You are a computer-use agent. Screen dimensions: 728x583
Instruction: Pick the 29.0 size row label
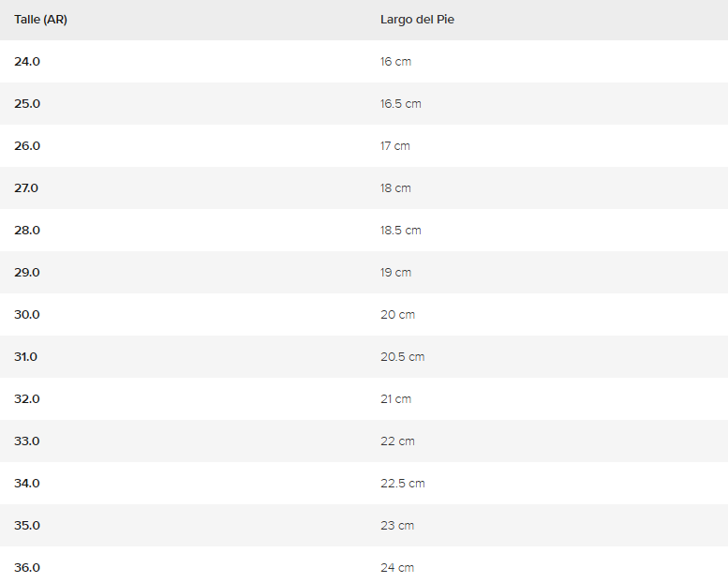pos(27,273)
